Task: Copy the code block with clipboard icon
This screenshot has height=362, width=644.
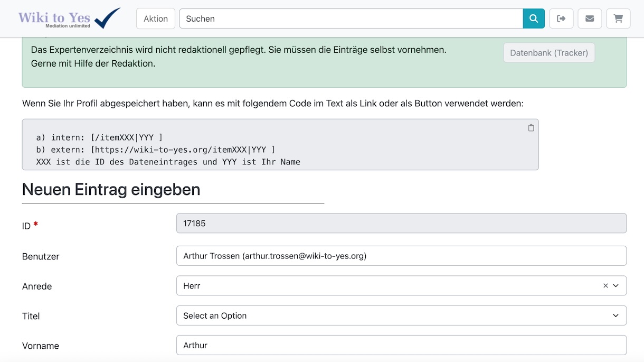Action: (531, 128)
